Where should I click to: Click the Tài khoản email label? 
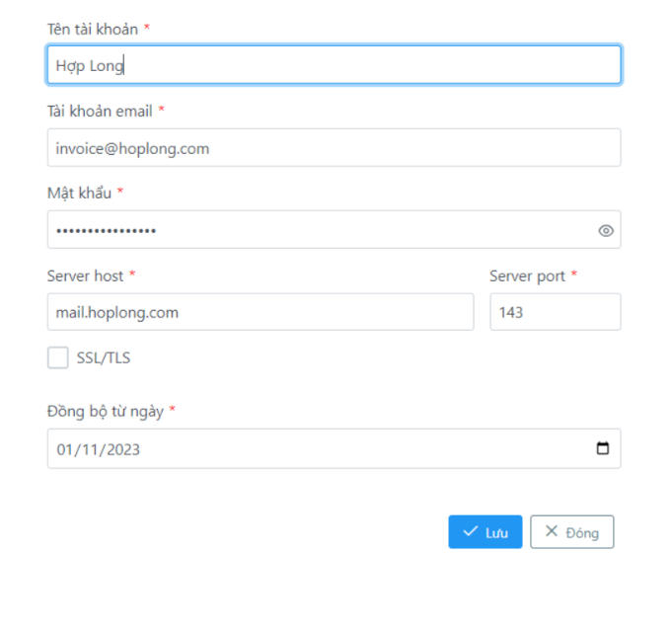[100, 111]
